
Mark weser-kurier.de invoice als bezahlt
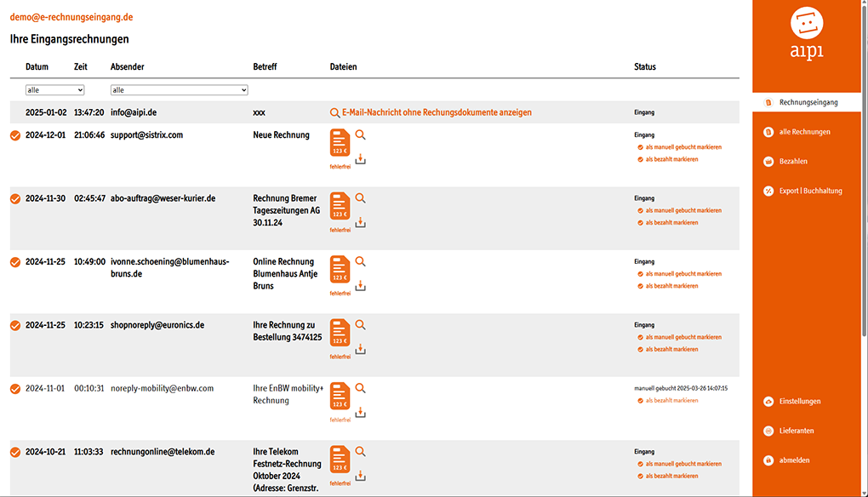coord(671,222)
